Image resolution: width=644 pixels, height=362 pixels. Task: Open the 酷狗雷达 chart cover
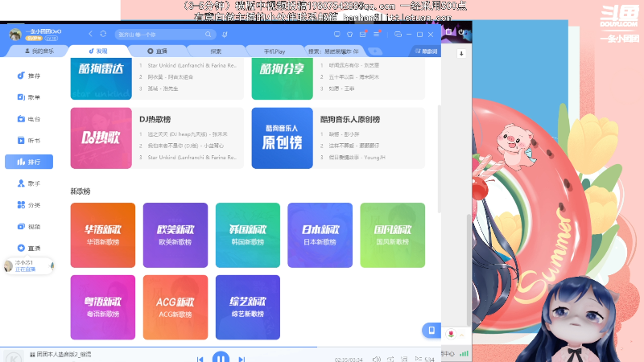point(101,78)
